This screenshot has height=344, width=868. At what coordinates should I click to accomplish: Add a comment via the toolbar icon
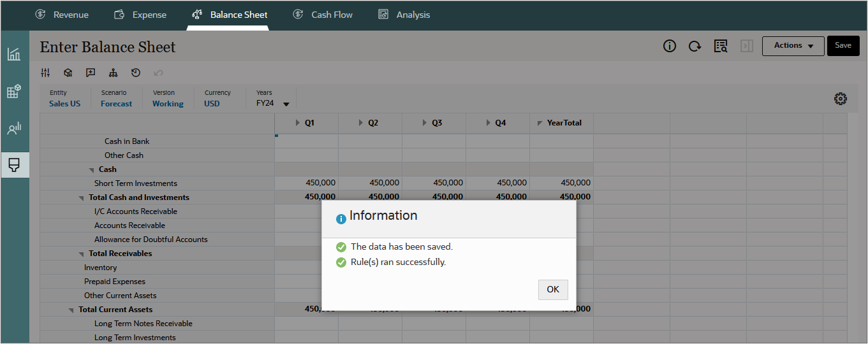coord(91,73)
